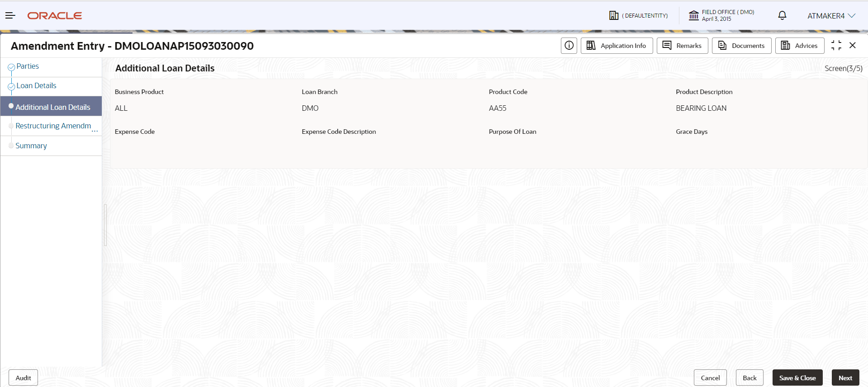Click the Loan Branch value DMO
The width and height of the screenshot is (868, 387).
coord(310,108)
